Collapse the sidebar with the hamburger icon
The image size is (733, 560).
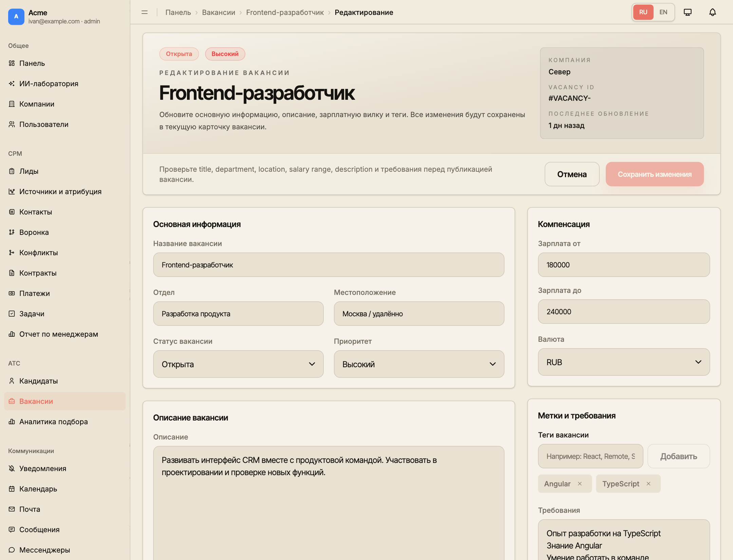click(x=145, y=12)
